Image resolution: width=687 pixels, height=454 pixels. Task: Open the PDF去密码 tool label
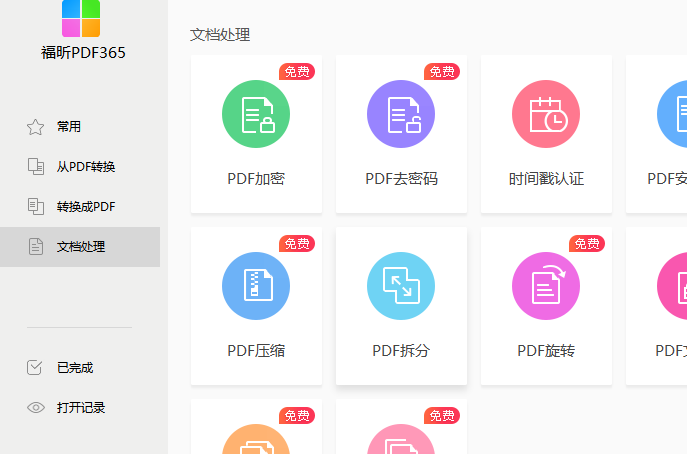401,179
